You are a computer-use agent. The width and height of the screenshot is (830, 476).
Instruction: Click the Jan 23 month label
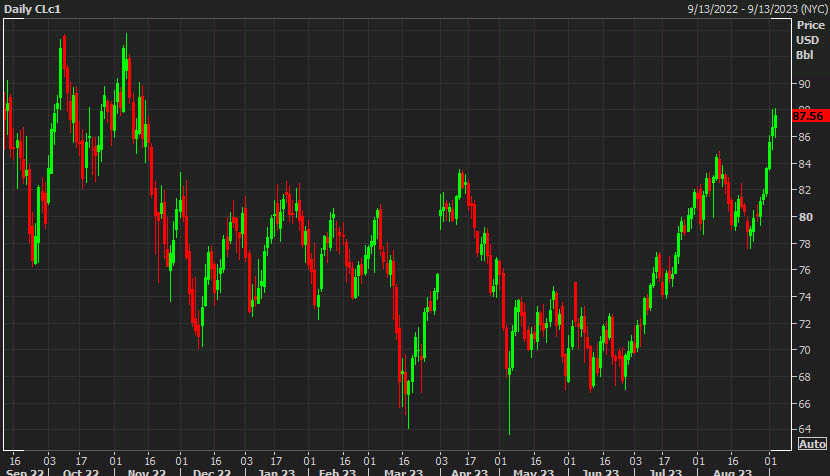point(276,472)
